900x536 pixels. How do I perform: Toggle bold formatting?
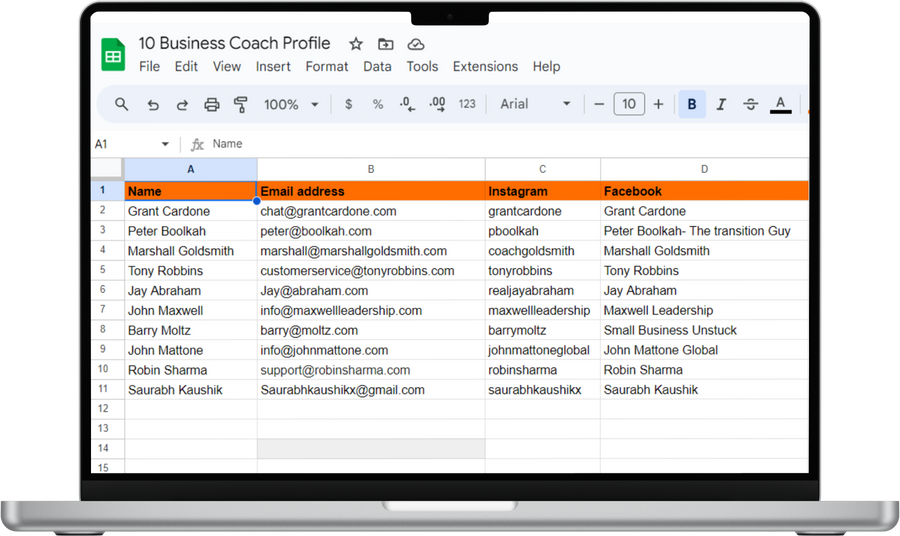(692, 104)
